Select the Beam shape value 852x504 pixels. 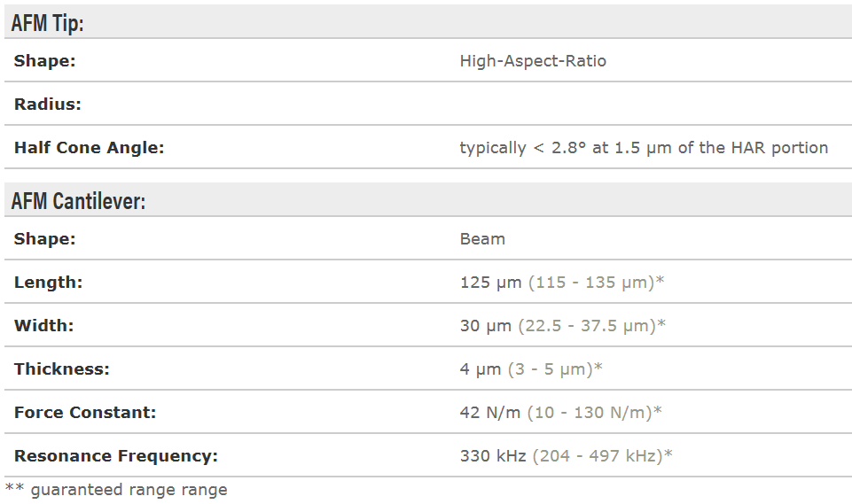coord(482,239)
